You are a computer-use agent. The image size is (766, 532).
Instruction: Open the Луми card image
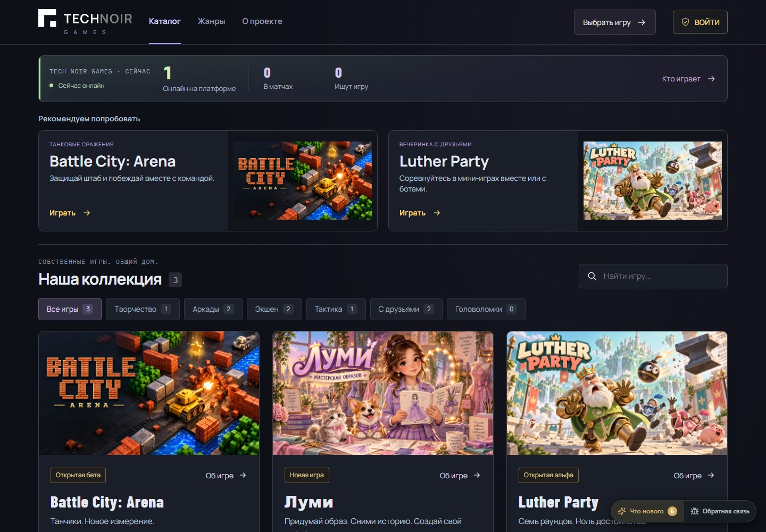(x=383, y=393)
